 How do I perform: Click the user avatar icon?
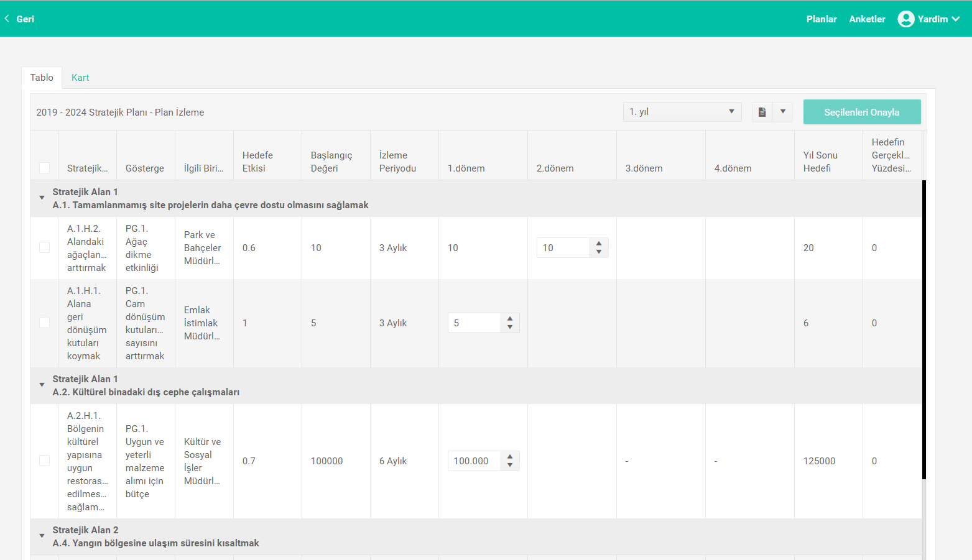tap(906, 19)
